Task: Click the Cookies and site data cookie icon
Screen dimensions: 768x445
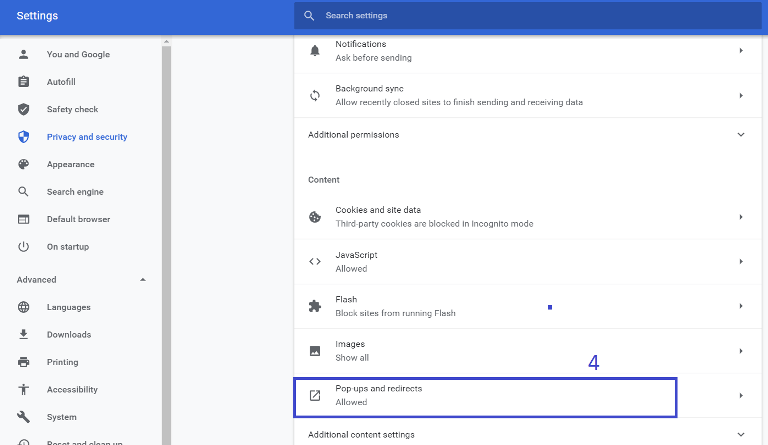Action: coord(315,217)
